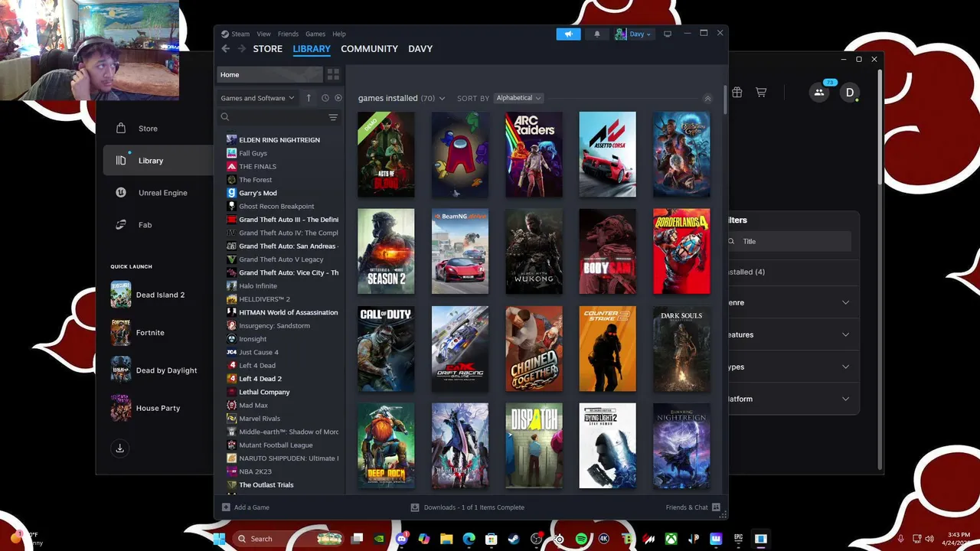Open Borderlands 4 game cover
Image resolution: width=980 pixels, height=551 pixels.
[x=681, y=251]
